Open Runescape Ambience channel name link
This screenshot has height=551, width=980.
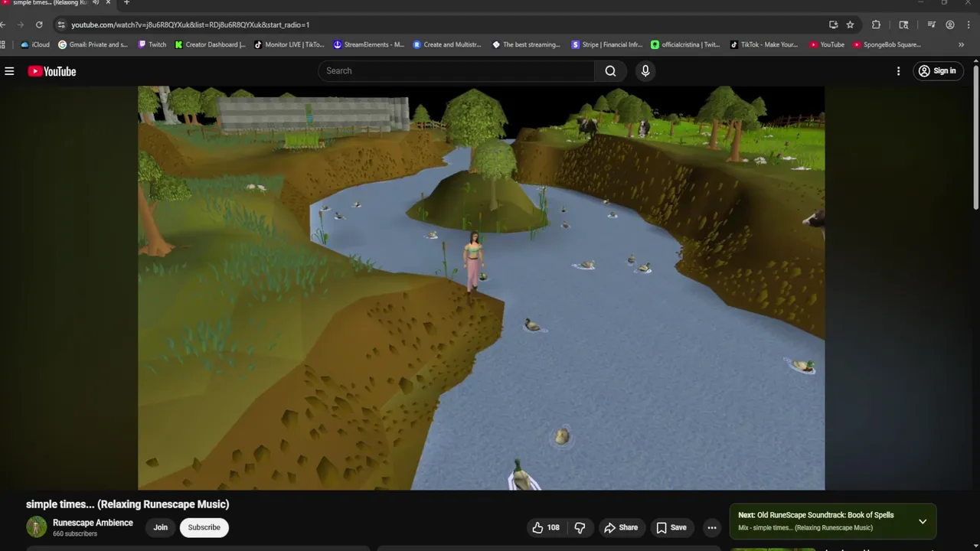pos(93,523)
